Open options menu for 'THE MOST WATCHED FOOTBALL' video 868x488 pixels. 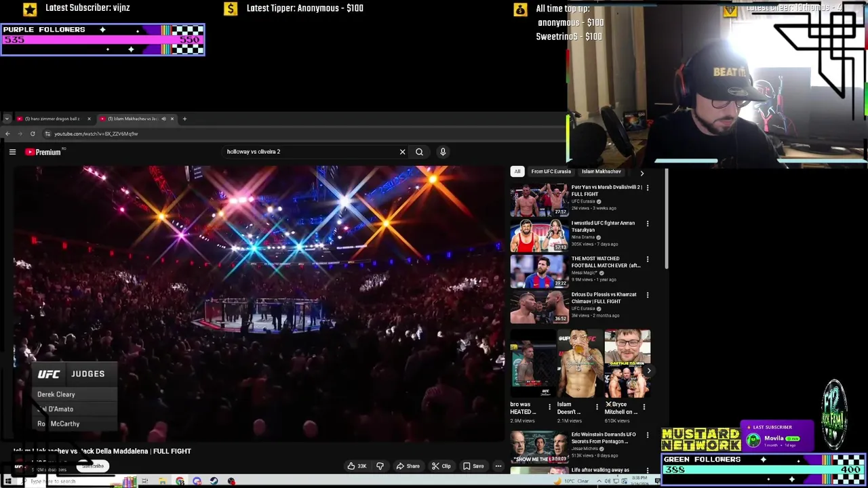(x=647, y=259)
